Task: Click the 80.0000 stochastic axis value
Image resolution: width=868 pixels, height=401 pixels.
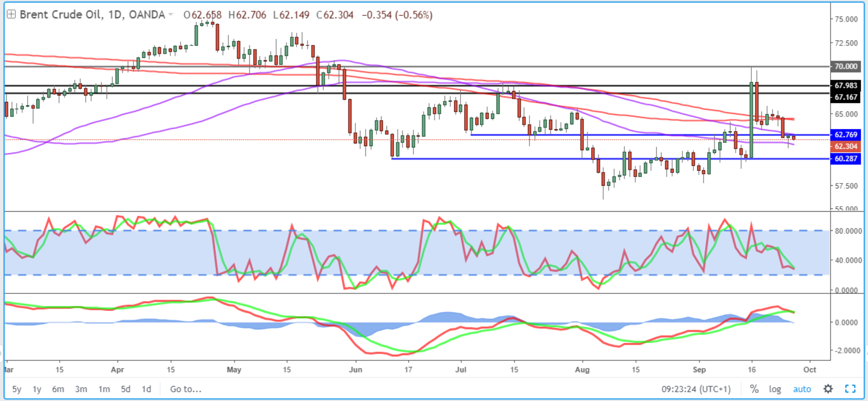Action: [848, 231]
